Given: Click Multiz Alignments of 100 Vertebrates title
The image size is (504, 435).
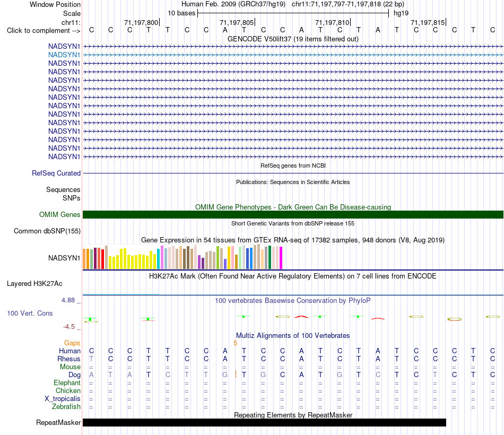Looking at the screenshot, I should point(293,336).
